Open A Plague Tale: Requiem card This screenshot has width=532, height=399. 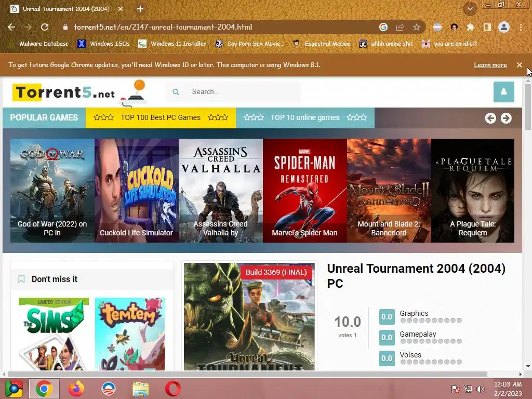pyautogui.click(x=473, y=190)
